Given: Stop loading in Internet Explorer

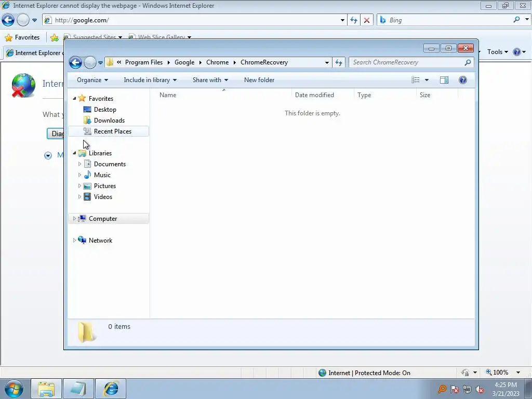Looking at the screenshot, I should coord(367,20).
